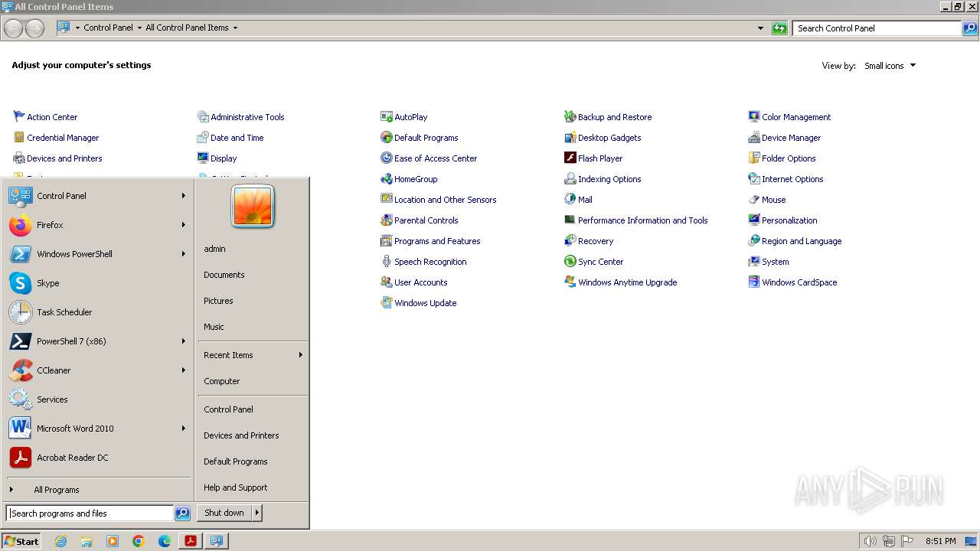Click the Shut down button
The height and width of the screenshot is (551, 980).
click(x=224, y=513)
